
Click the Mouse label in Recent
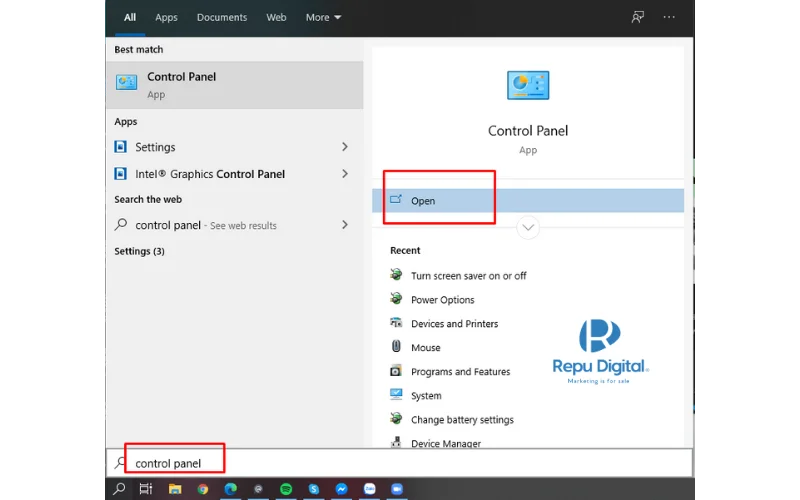coord(426,348)
